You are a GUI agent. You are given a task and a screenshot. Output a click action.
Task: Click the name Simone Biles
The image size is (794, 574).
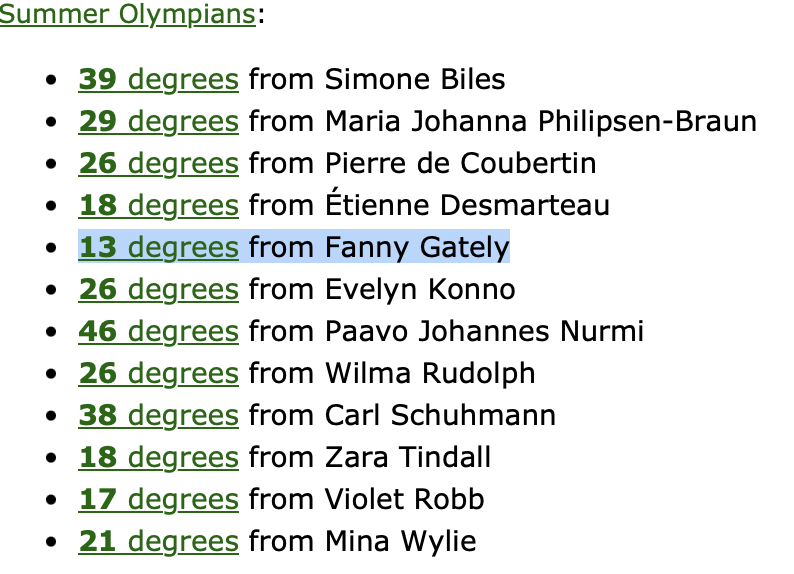pos(415,79)
